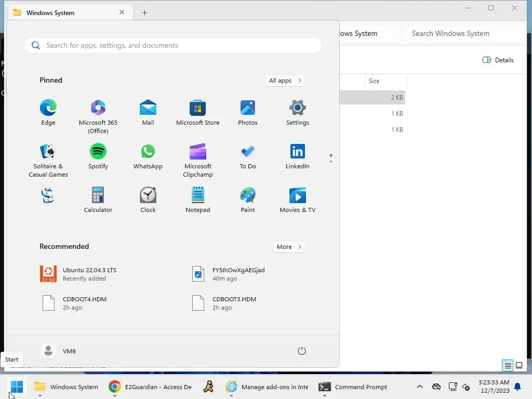This screenshot has width=532, height=399.
Task: Open Settings gear in pinned apps
Action: [298, 113]
